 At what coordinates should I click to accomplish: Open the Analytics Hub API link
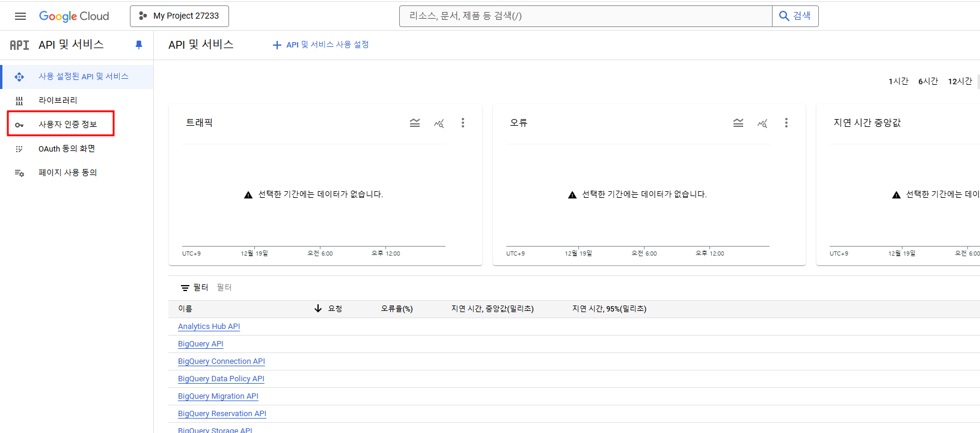coord(209,327)
